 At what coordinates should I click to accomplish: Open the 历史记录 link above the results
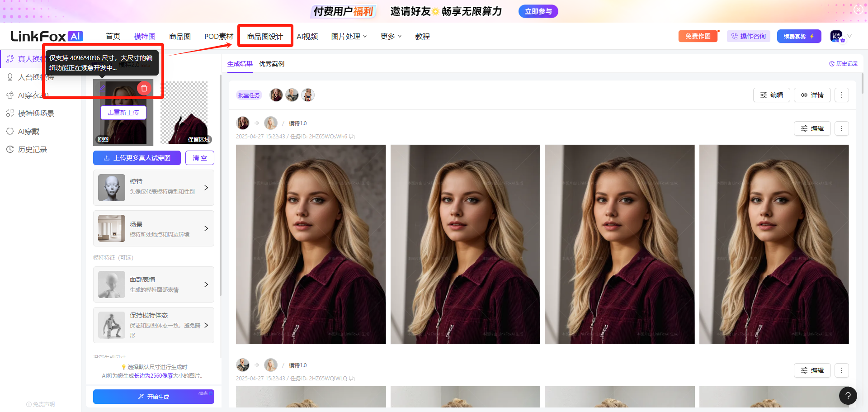[x=844, y=64]
